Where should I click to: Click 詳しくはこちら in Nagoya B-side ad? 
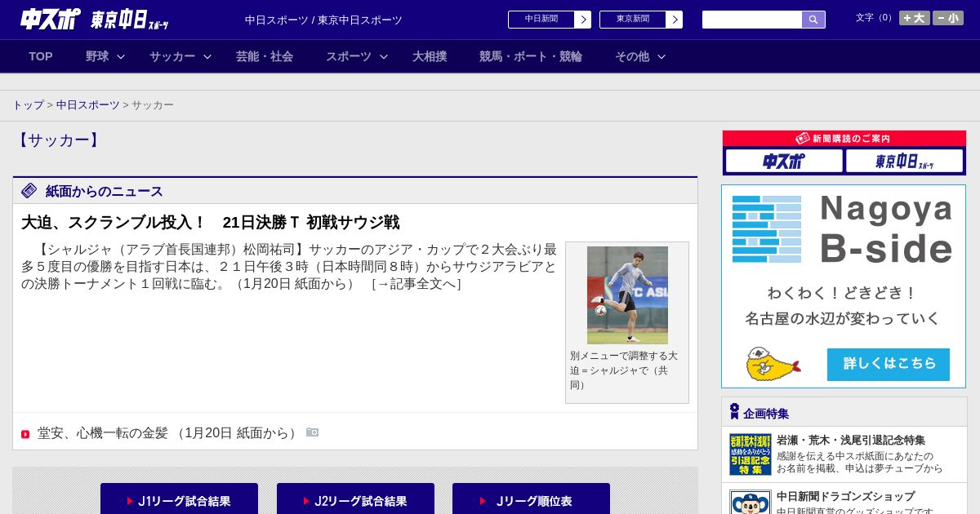(889, 365)
